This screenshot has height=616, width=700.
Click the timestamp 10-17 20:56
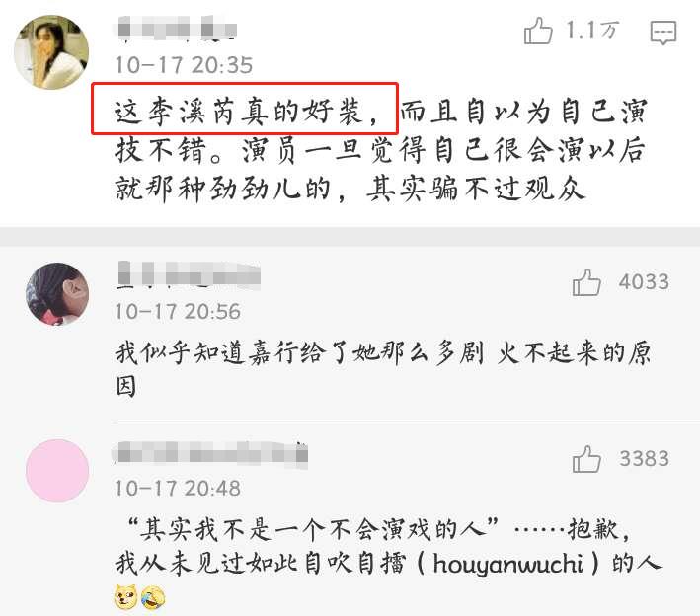(x=178, y=312)
